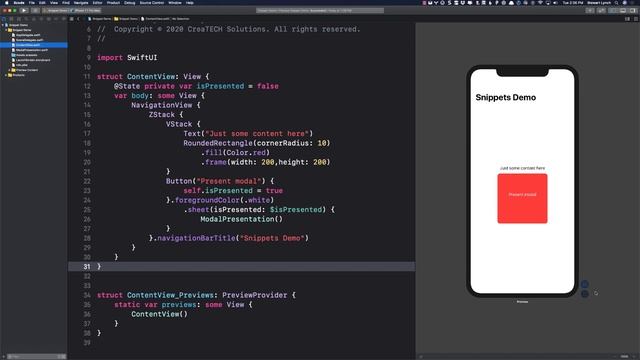Open LaunchScreen.storyboard in the navigator

click(x=33, y=60)
